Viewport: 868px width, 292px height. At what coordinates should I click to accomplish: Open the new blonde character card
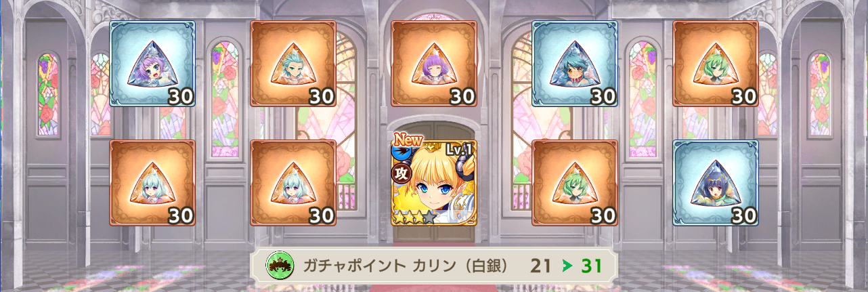point(434,183)
